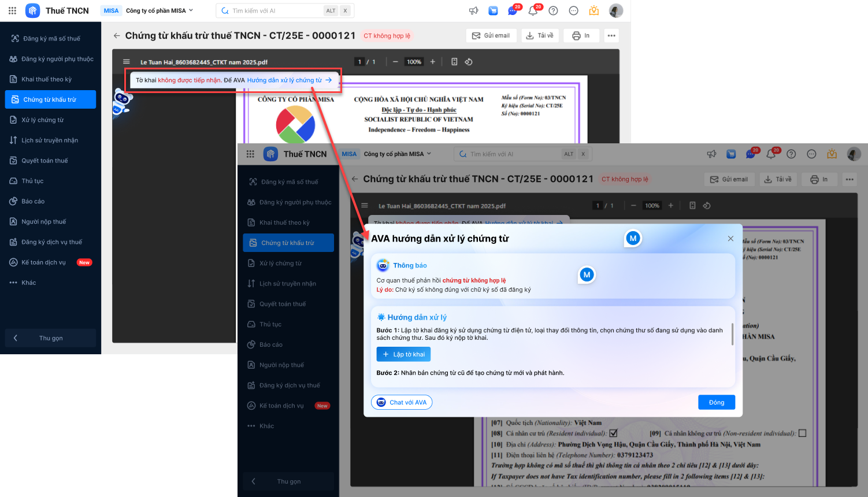This screenshot has height=497, width=868.
Task: Click the megaphone announcements icon in background window
Action: (474, 10)
